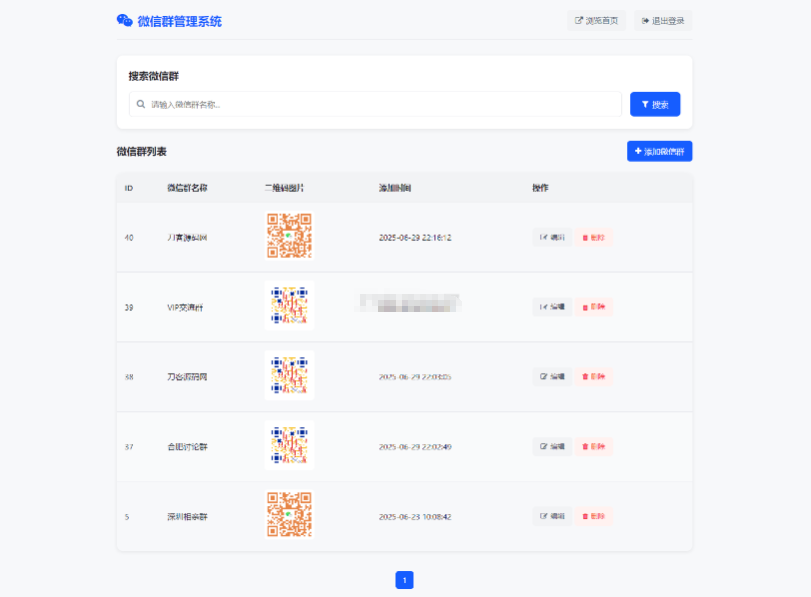Open 浏览首页 from the top bar
The image size is (811, 597).
coord(596,20)
